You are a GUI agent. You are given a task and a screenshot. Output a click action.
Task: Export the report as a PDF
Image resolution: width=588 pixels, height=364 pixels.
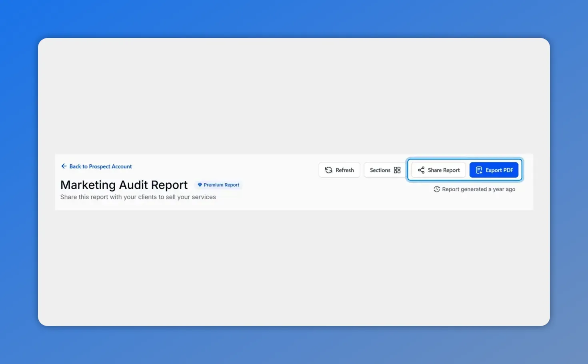494,170
